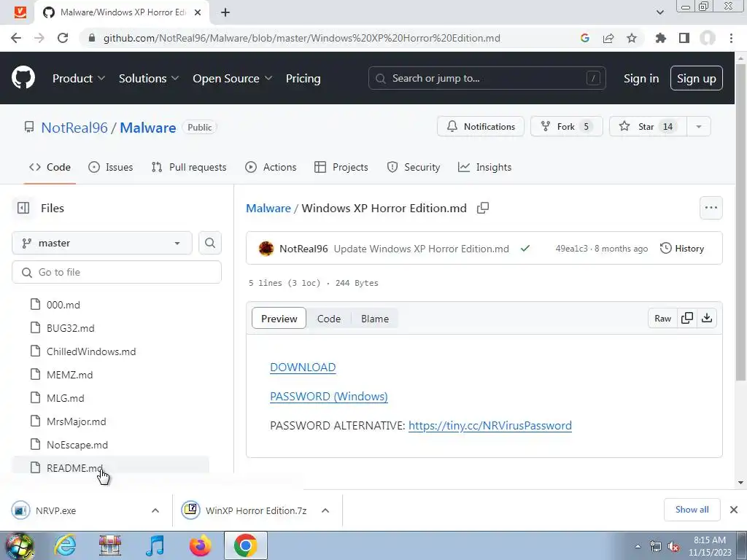Show hidden system tray icons

coord(638,547)
